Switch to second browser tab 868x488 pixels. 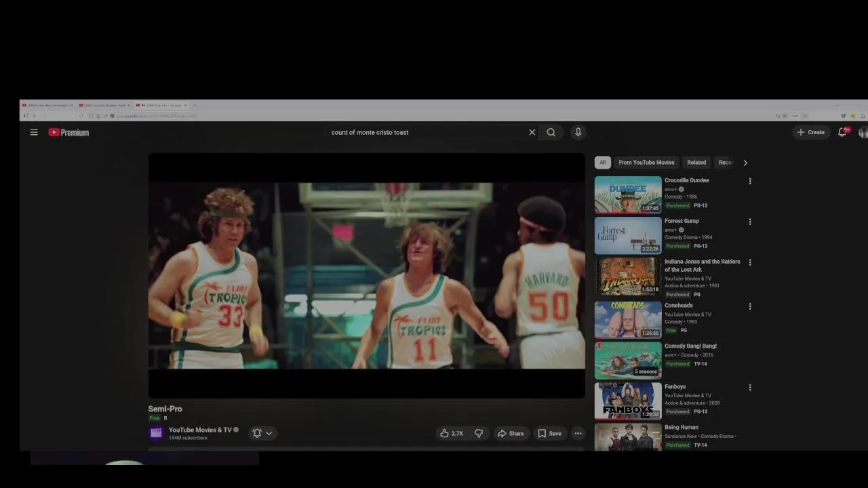click(104, 105)
